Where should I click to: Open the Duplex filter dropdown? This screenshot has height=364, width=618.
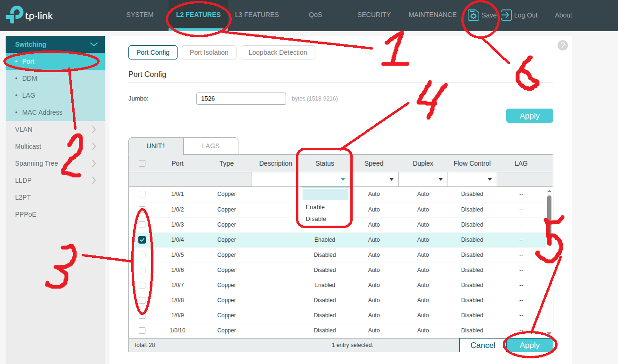click(x=423, y=179)
